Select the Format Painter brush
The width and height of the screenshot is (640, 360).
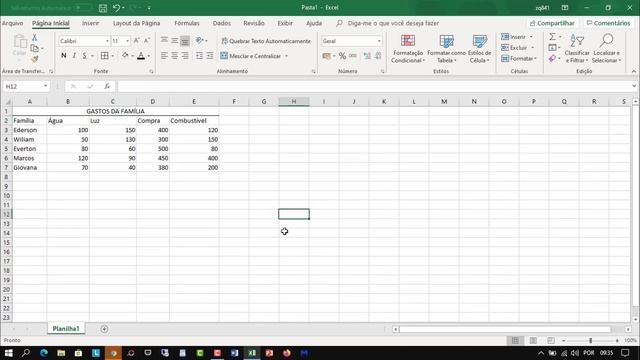35,59
